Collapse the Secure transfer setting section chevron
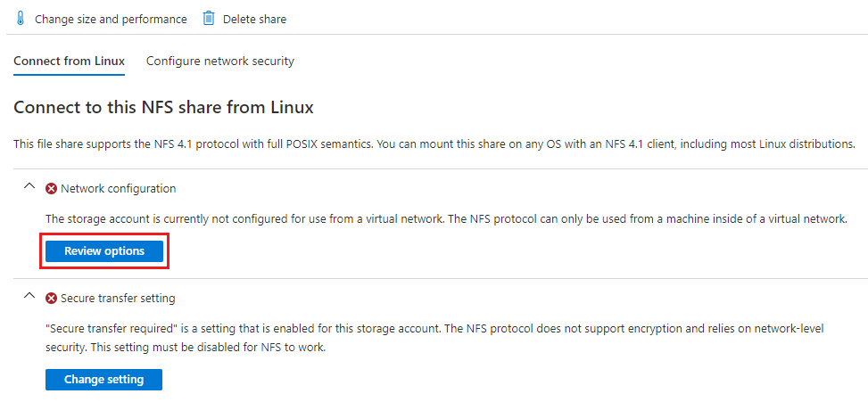This screenshot has height=402, width=868. pyautogui.click(x=29, y=297)
